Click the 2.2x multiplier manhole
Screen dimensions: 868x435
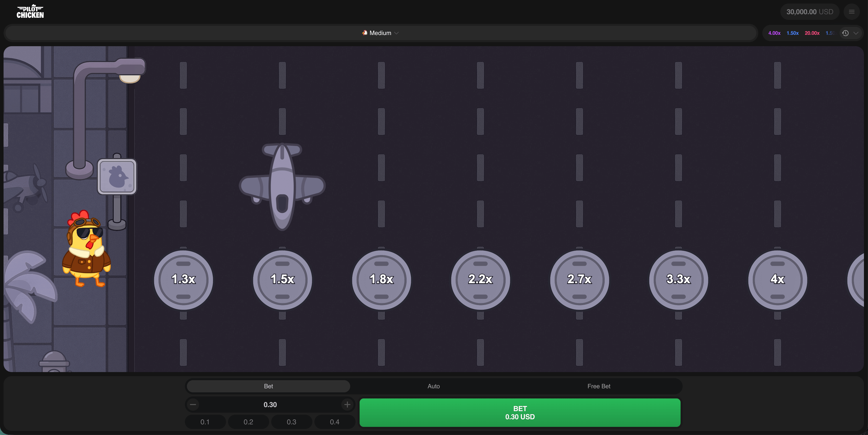[x=480, y=280]
